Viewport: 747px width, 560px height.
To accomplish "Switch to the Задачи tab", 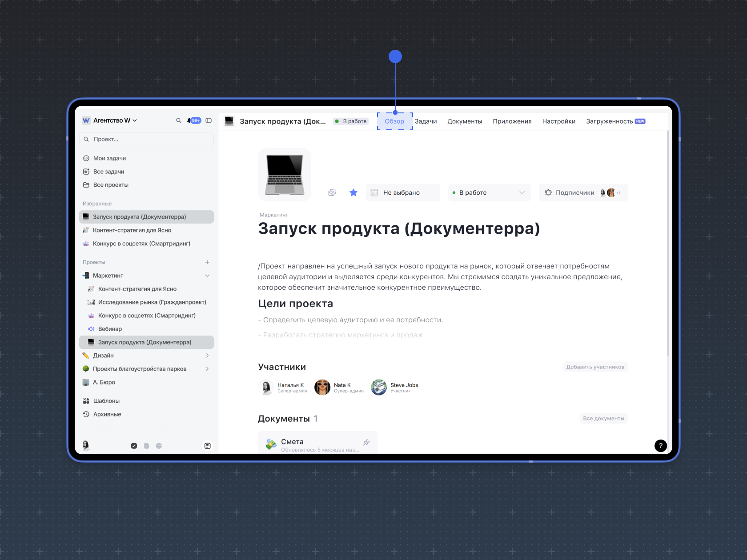I will [426, 121].
